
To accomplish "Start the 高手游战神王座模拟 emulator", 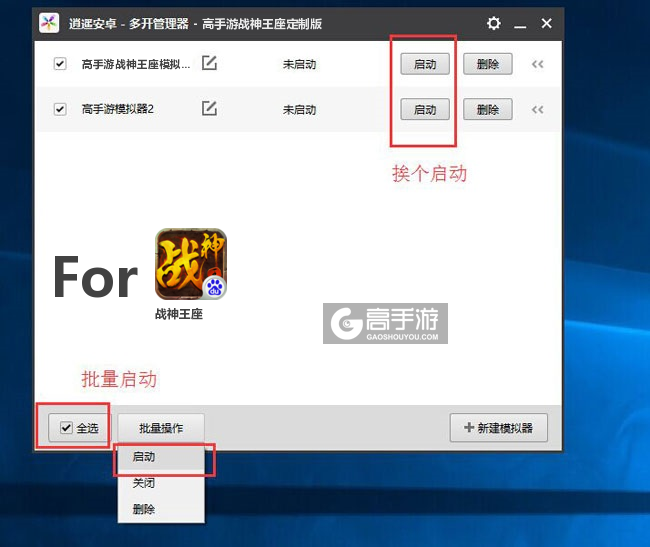I will 425,64.
